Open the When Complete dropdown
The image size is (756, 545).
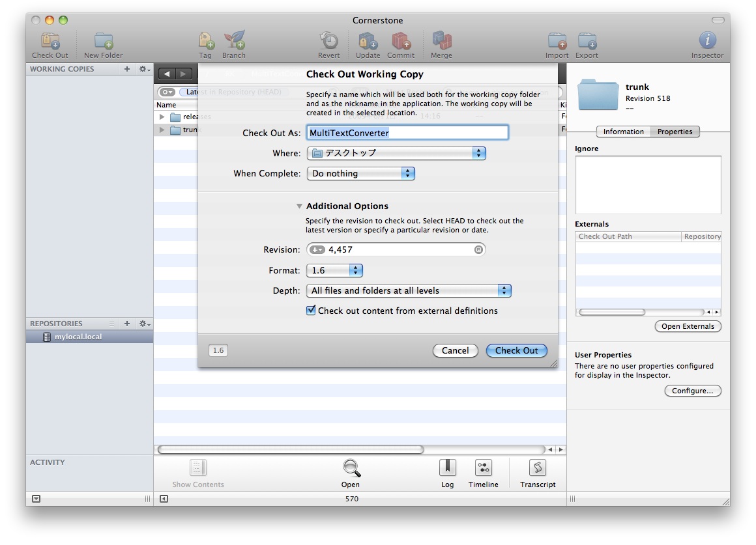[360, 173]
